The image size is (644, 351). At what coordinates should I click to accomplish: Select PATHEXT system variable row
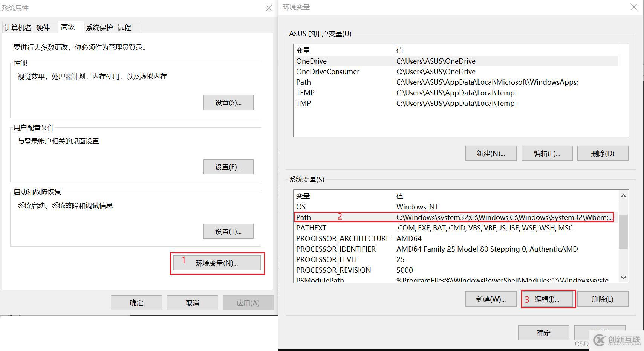456,228
